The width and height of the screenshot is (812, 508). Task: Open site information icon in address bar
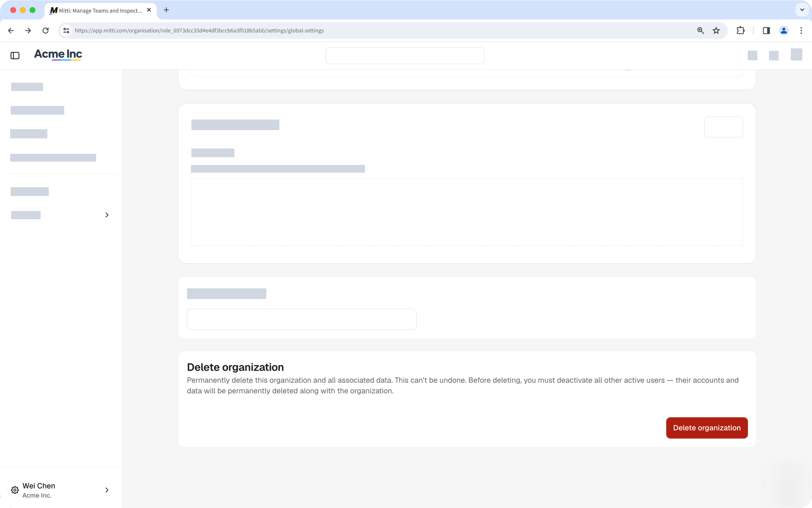[66, 30]
